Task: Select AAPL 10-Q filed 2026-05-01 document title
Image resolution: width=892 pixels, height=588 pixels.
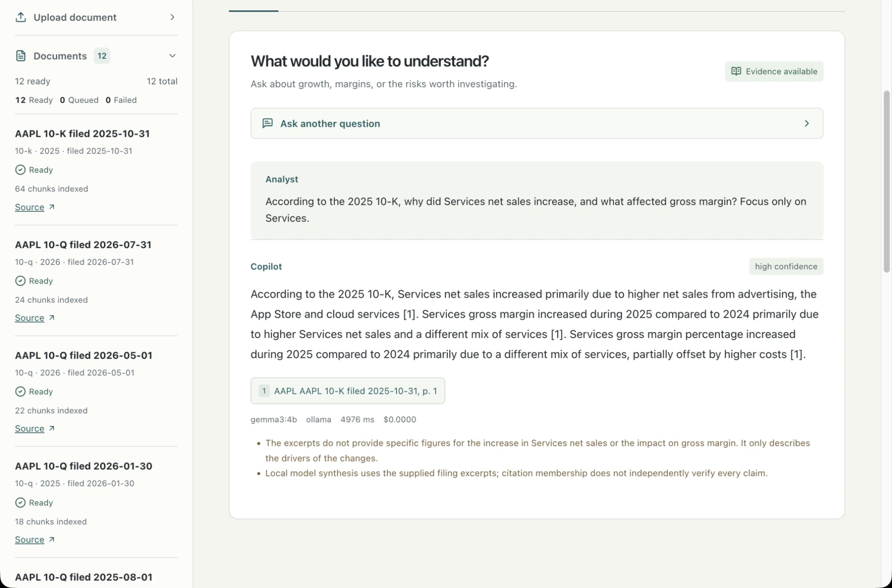Action: [84, 355]
